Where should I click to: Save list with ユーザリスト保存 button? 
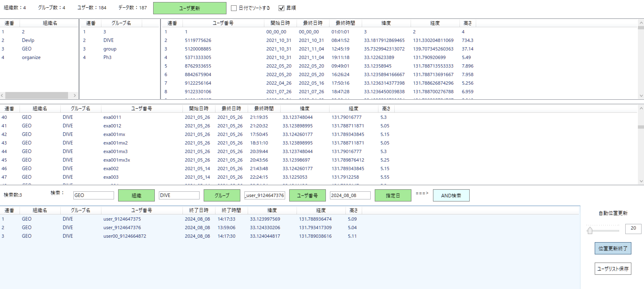click(613, 268)
